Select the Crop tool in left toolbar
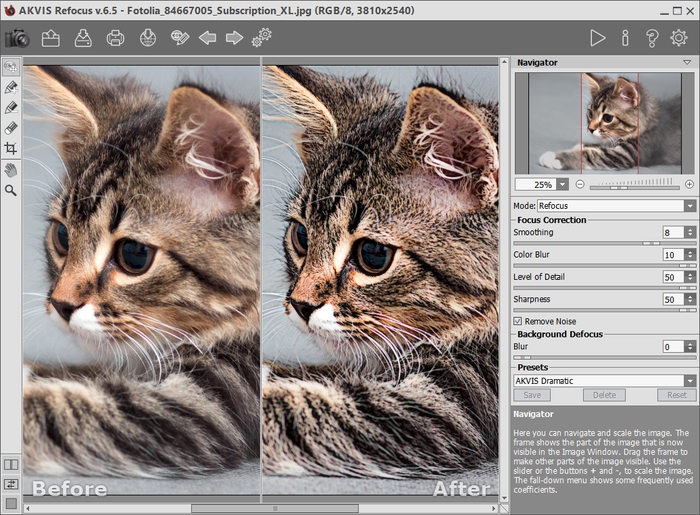Viewport: 700px width, 515px height. click(x=11, y=148)
